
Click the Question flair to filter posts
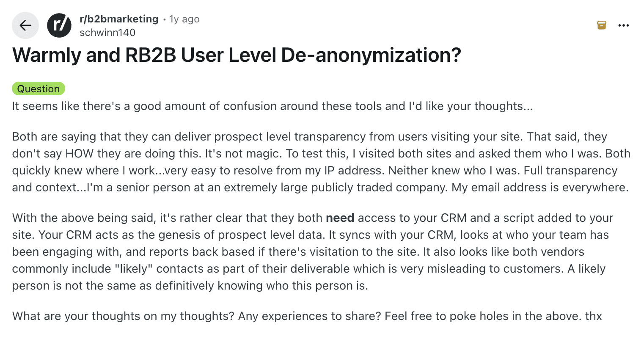(x=38, y=88)
